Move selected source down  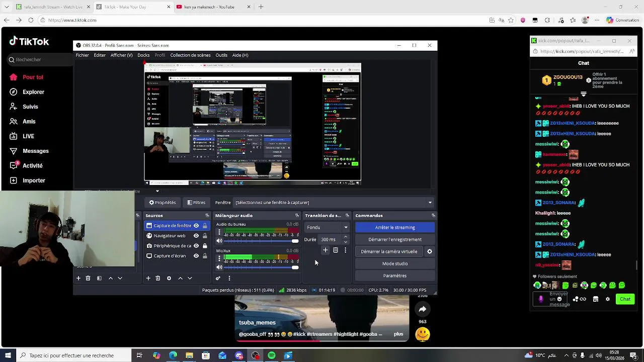[190, 278]
